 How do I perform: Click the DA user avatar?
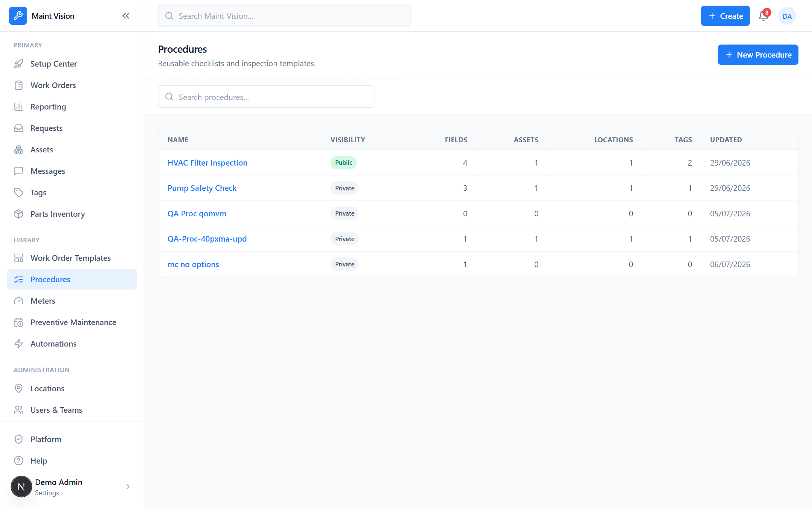point(787,16)
